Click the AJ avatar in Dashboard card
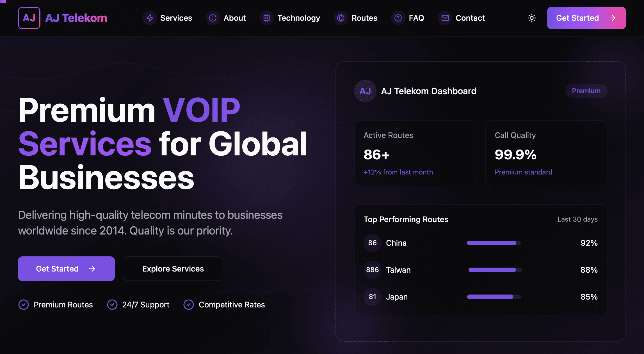This screenshot has width=644, height=354. (x=365, y=91)
